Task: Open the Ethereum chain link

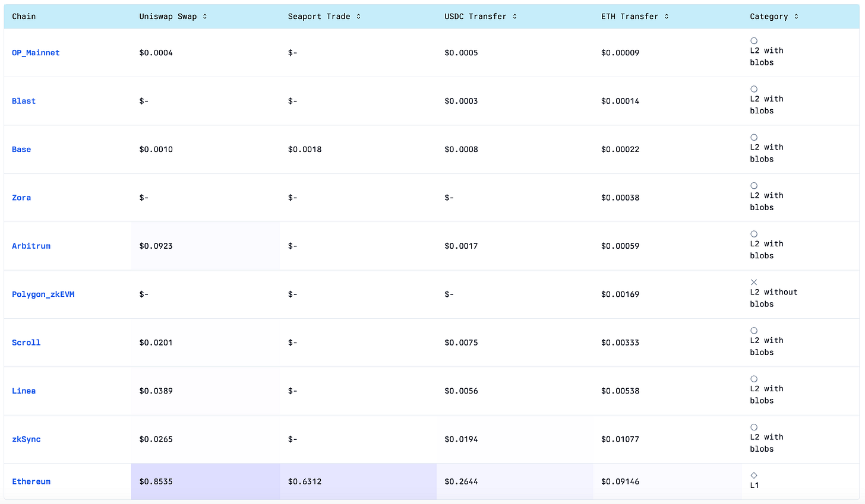Action: [x=31, y=481]
